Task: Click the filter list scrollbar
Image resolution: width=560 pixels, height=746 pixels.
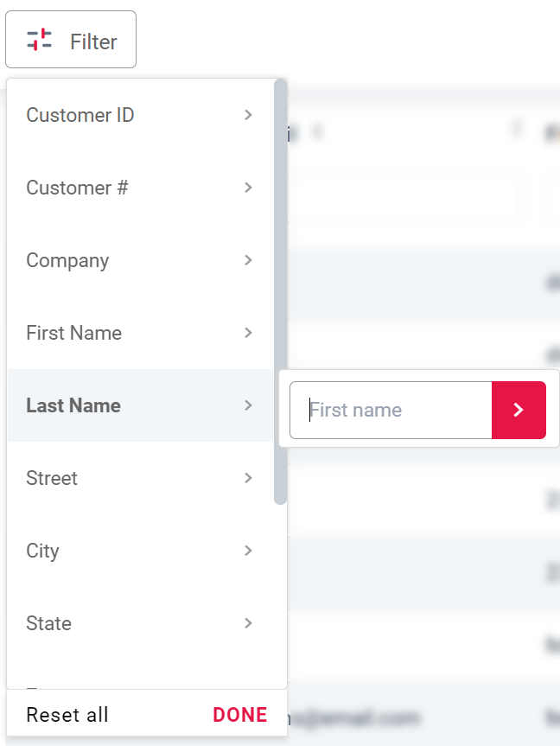Action: (280, 292)
